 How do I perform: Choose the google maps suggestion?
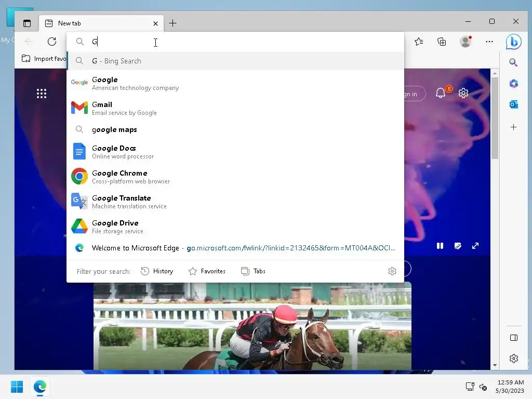(x=235, y=129)
